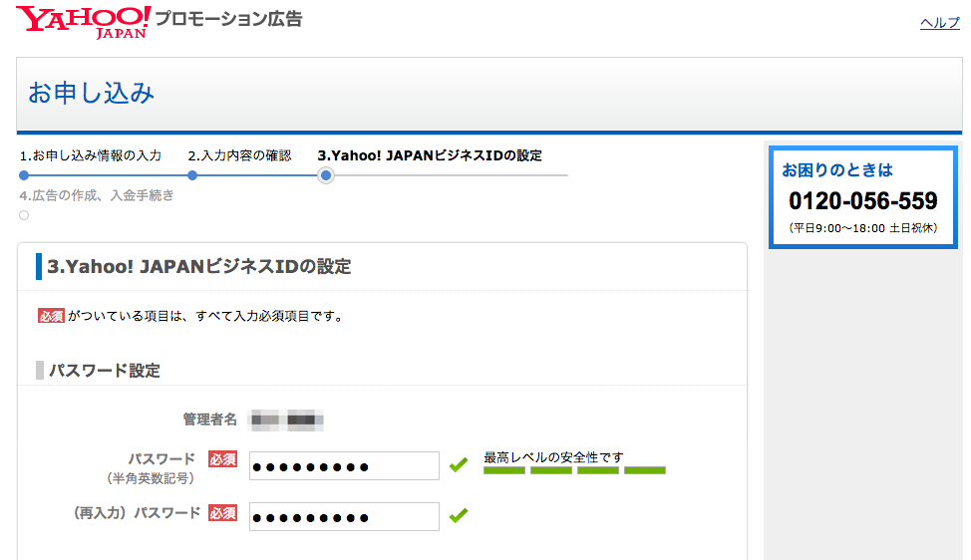Click the green checkmark beside 再入力 パスワード field
The image size is (971, 560).
(459, 515)
